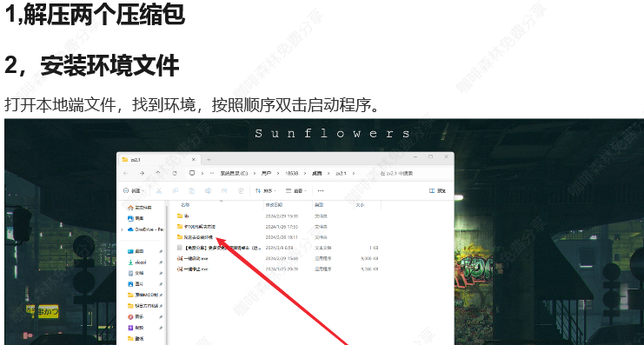Image resolution: width=644 pixels, height=345 pixels.
Task: Sort by the 修改日期 date column
Action: (x=274, y=204)
